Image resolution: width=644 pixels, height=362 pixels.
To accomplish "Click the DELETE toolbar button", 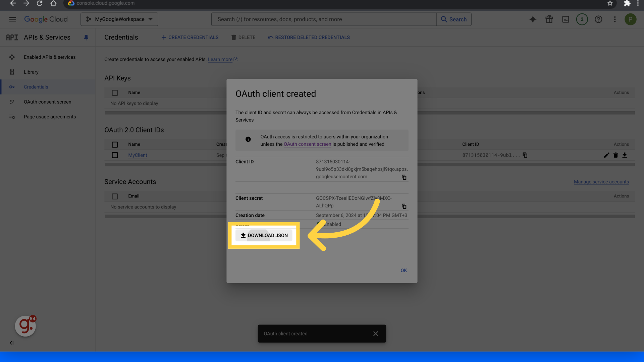I will click(x=244, y=38).
